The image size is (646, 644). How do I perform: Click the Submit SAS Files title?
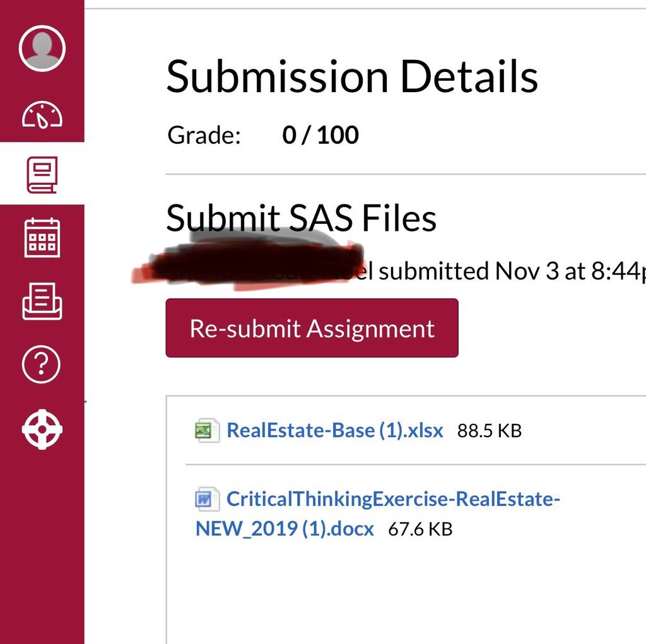(301, 218)
